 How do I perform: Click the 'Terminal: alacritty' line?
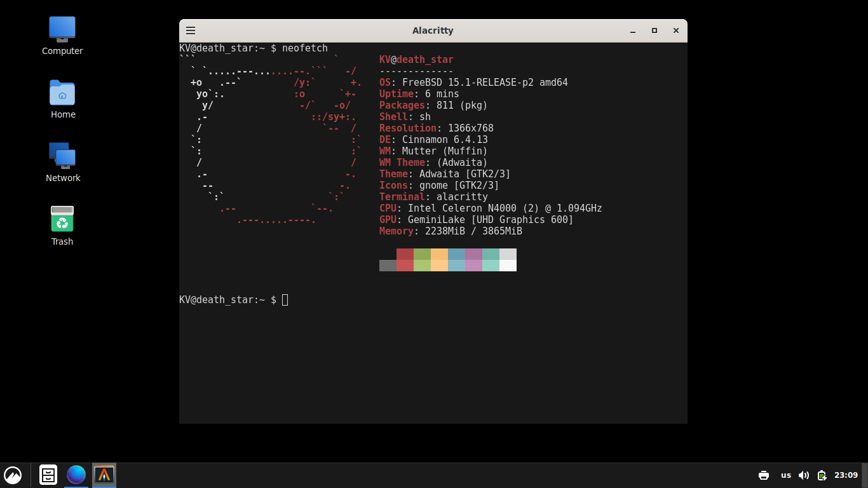pyautogui.click(x=433, y=197)
